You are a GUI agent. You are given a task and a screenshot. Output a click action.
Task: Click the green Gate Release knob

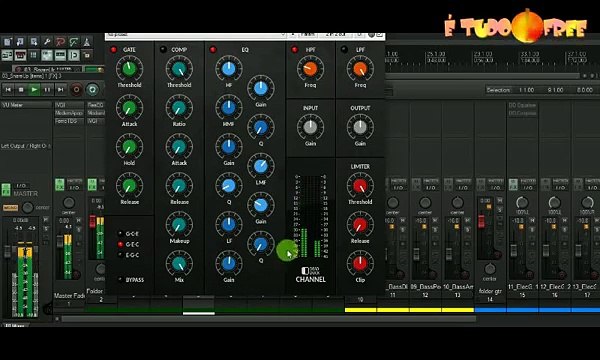coord(129,185)
